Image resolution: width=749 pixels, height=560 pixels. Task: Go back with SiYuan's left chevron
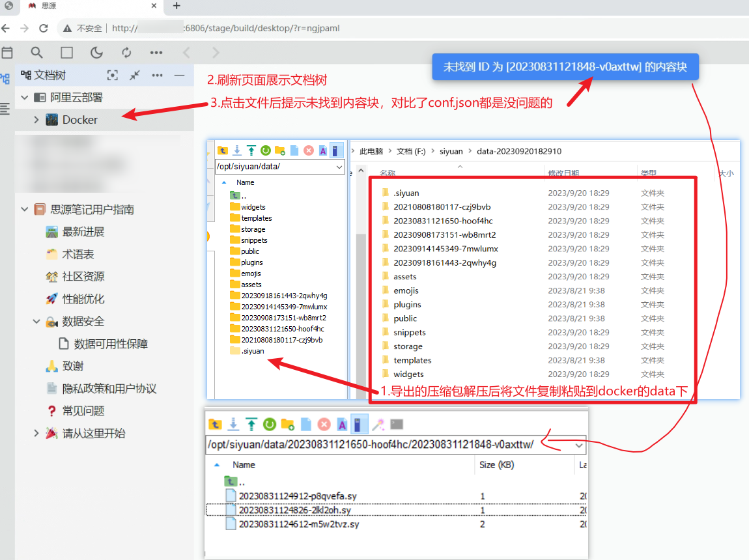coord(186,53)
